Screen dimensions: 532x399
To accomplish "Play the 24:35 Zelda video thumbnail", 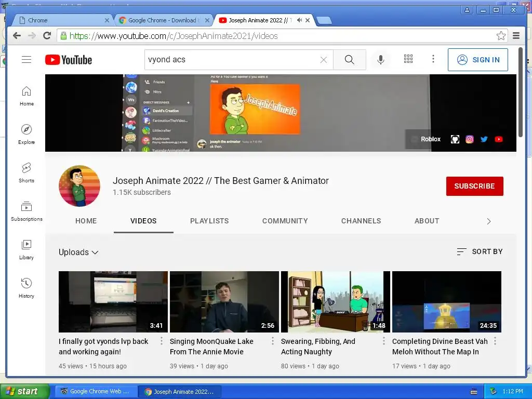I will coord(447,302).
